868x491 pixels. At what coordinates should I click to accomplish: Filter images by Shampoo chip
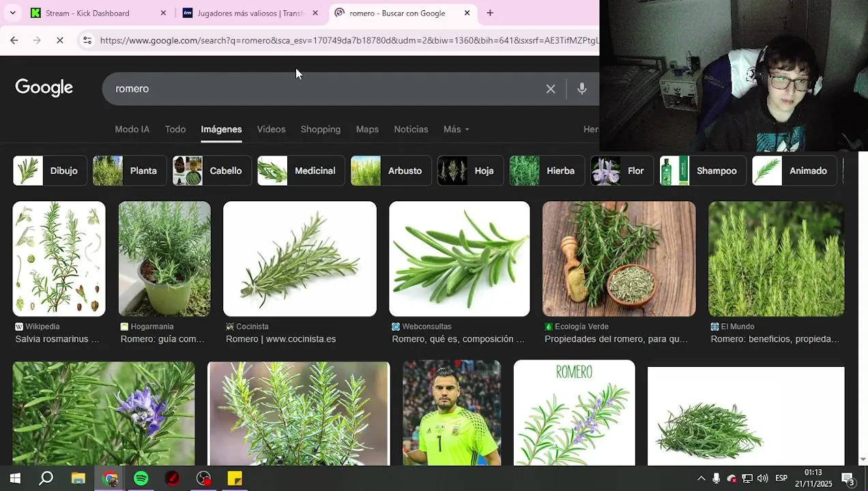(x=703, y=170)
